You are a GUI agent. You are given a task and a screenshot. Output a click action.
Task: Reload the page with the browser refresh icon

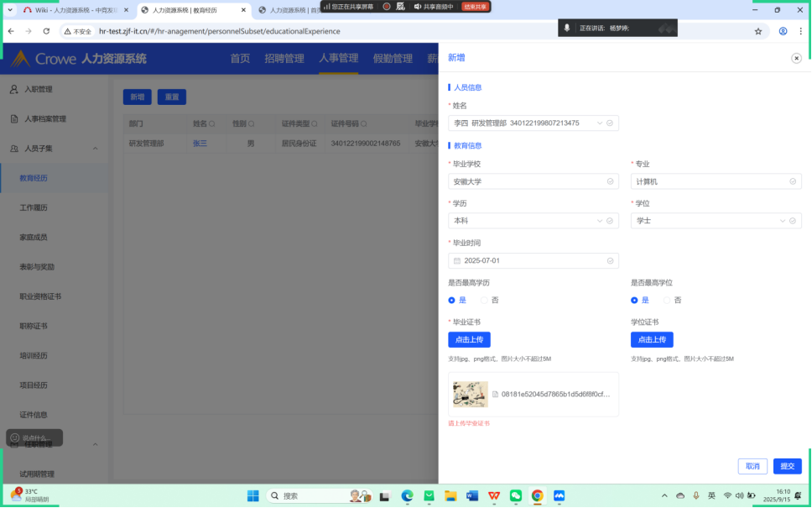coord(46,31)
